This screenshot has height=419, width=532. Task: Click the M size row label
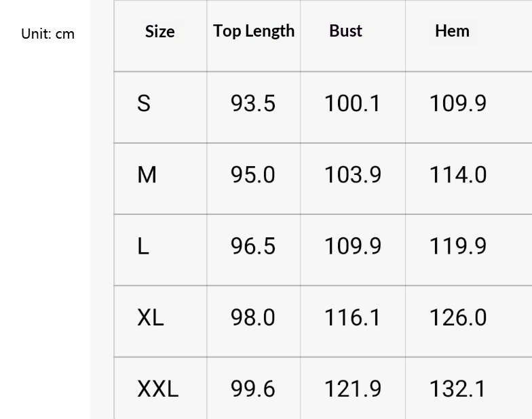pos(147,175)
